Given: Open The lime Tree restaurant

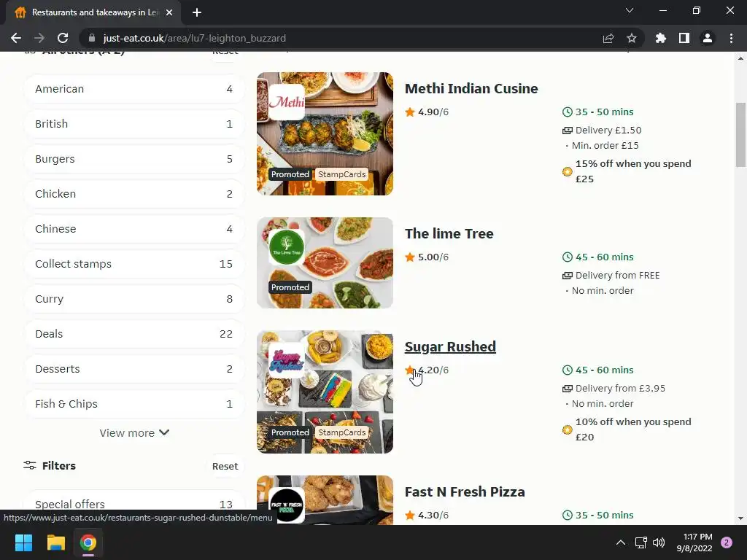Looking at the screenshot, I should 449,234.
